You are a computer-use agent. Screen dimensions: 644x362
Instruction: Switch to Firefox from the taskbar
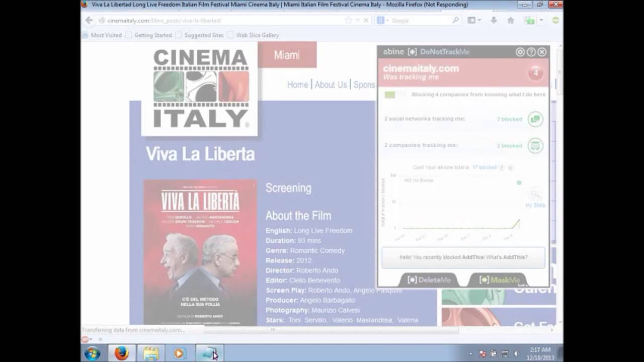tap(121, 353)
